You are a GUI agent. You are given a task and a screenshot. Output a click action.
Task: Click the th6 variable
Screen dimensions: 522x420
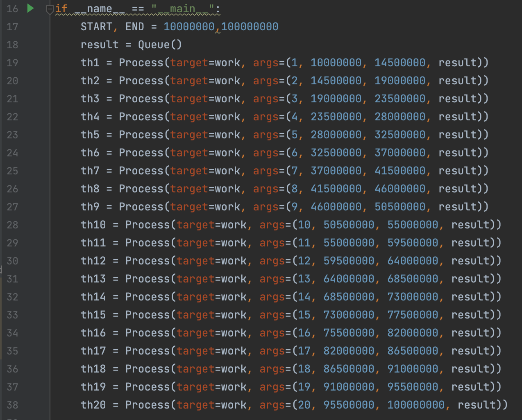pyautogui.click(x=90, y=153)
